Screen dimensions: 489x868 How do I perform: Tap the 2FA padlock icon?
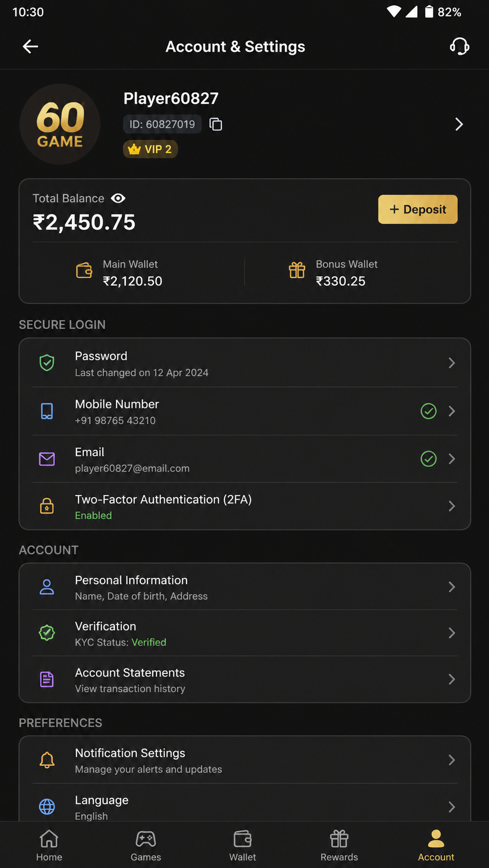point(47,506)
